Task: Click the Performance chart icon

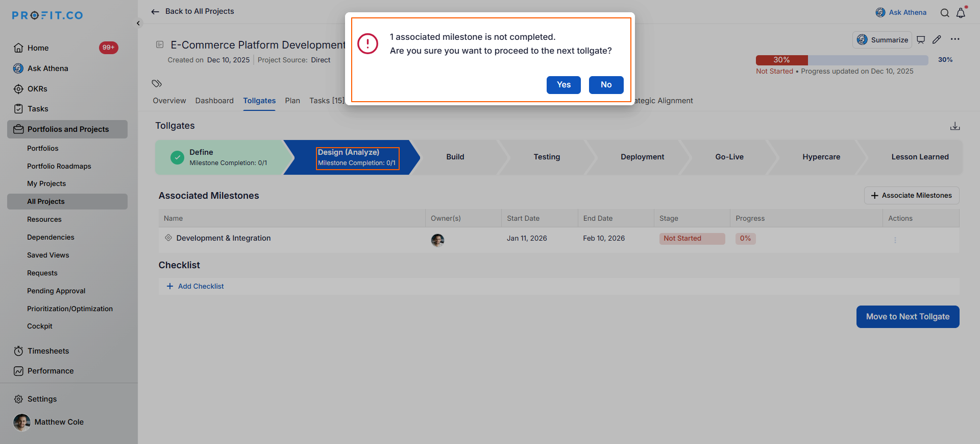Action: 18,371
